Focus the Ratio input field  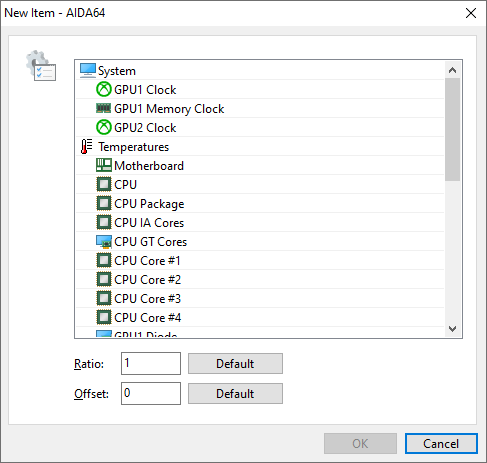(x=151, y=363)
